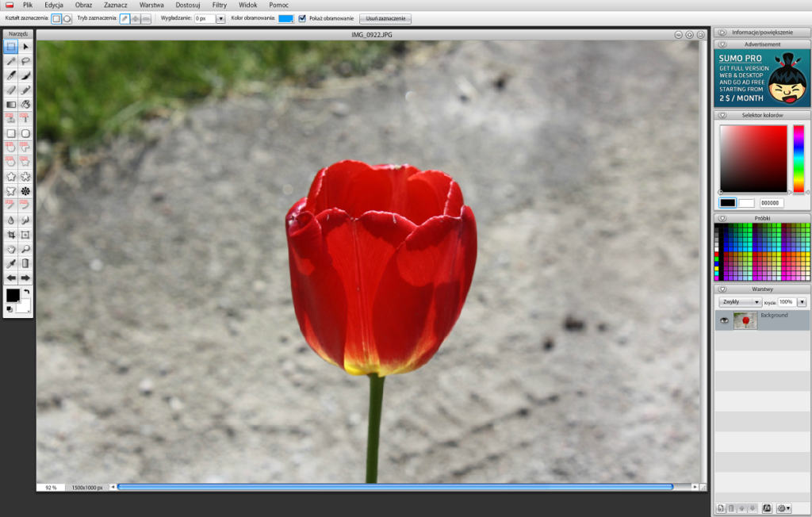This screenshot has width=812, height=517.
Task: Open the Wygładzanie px dropdown arrow
Action: click(x=220, y=18)
